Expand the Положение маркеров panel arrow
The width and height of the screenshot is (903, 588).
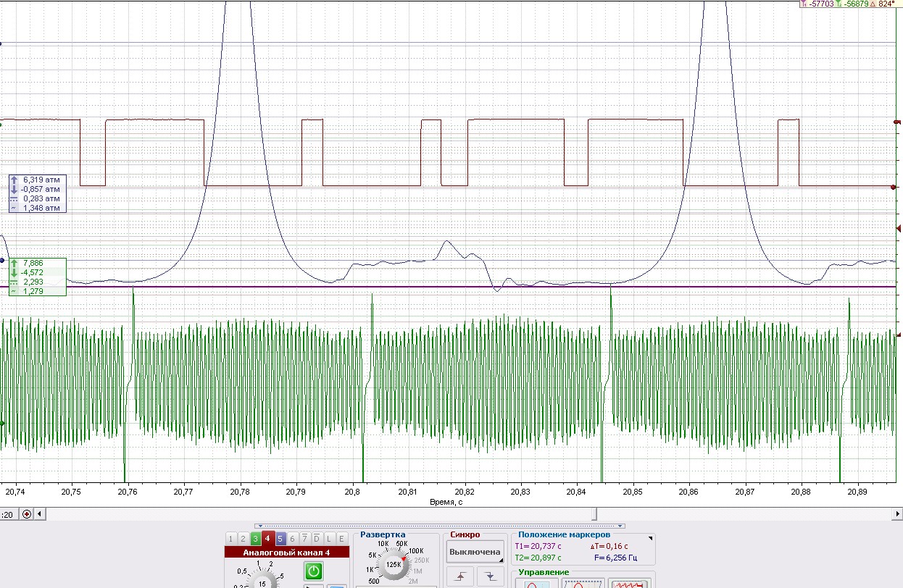650,538
